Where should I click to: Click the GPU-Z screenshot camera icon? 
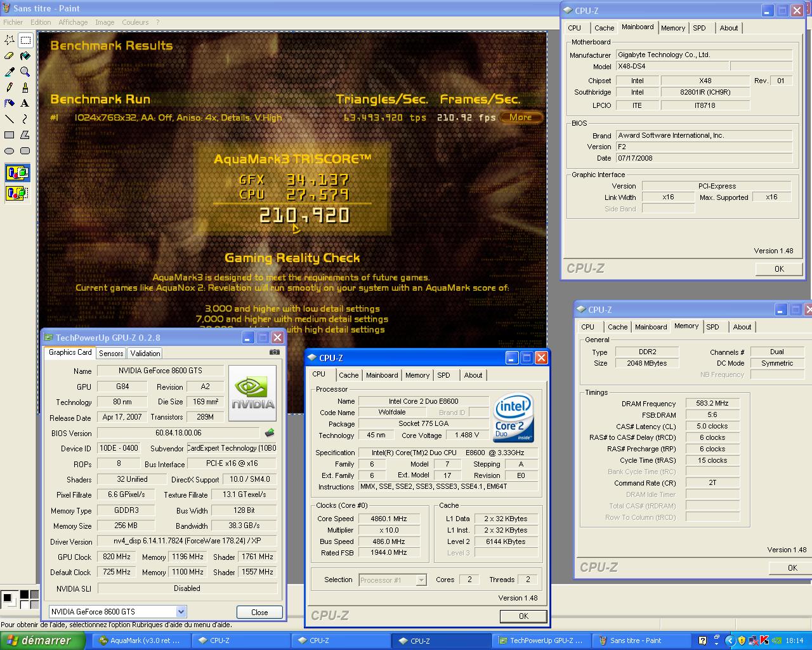tap(274, 352)
